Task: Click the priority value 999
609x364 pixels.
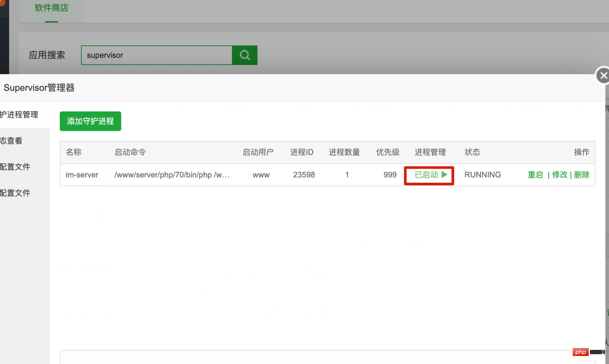Action: (x=390, y=175)
